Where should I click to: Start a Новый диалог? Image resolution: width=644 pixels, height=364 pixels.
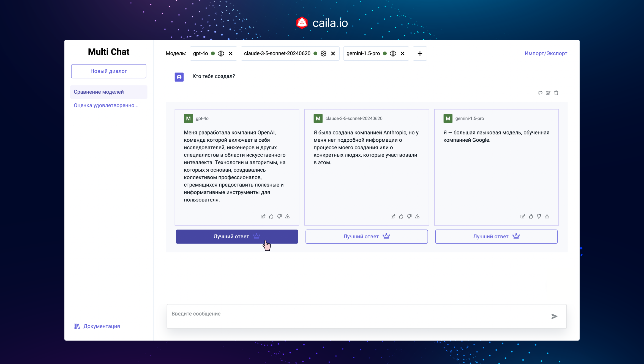click(x=109, y=71)
